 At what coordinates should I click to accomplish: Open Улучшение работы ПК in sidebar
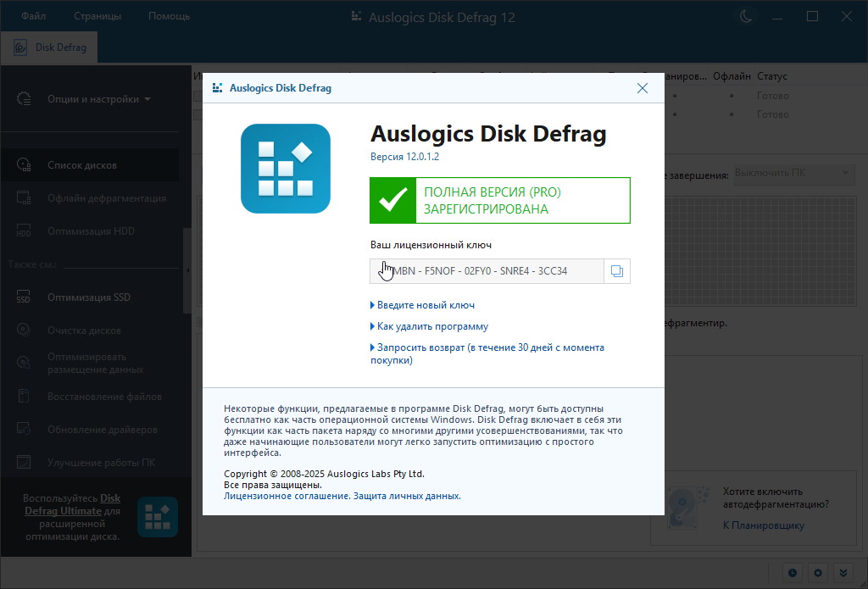[90, 462]
